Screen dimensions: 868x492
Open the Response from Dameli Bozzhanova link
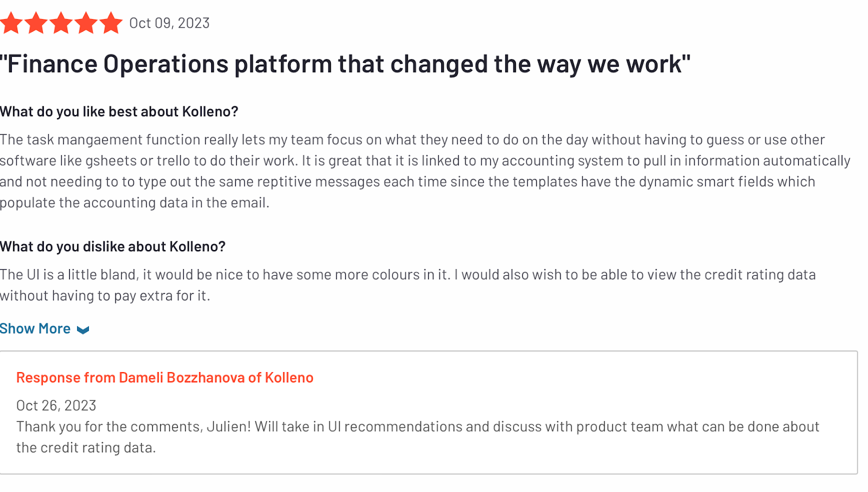click(165, 378)
